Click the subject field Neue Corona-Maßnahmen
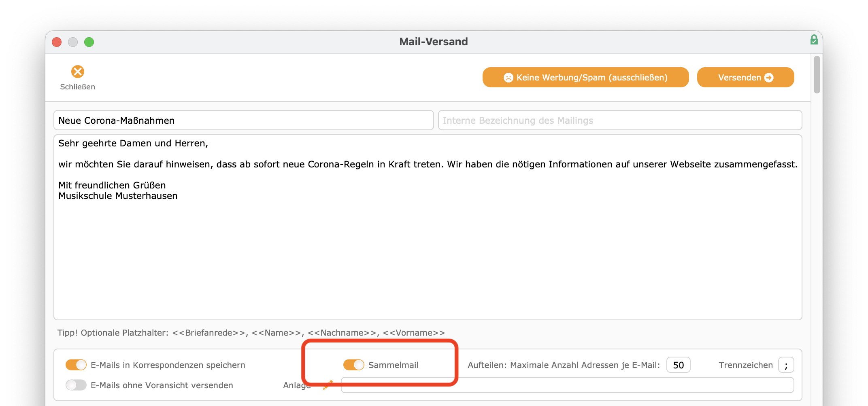Screen dimensions: 868x406 244,121
